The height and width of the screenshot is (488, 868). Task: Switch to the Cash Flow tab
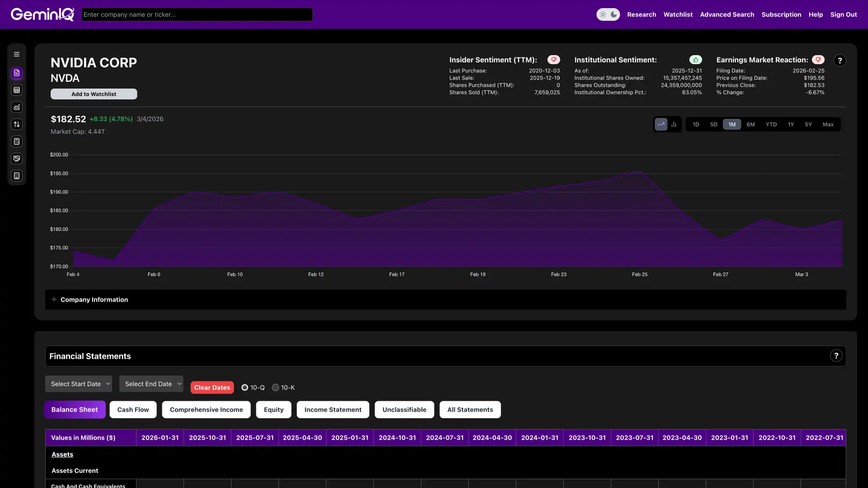(133, 410)
